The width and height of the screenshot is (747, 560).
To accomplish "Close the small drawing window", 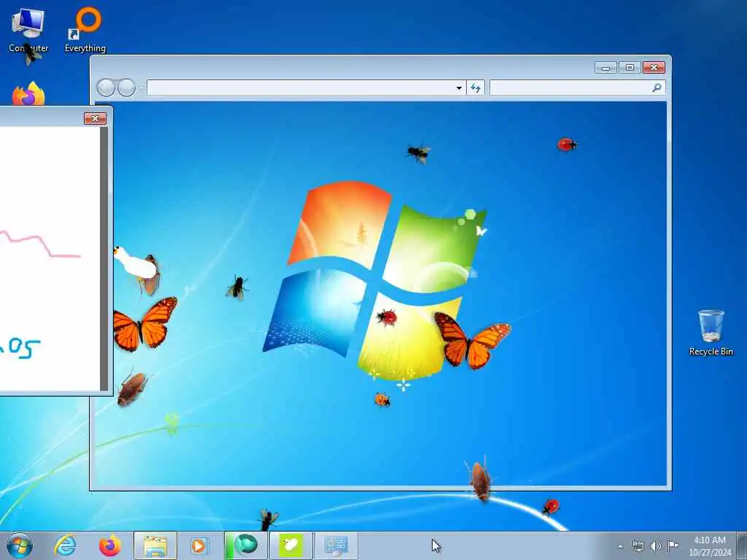I will tap(95, 119).
